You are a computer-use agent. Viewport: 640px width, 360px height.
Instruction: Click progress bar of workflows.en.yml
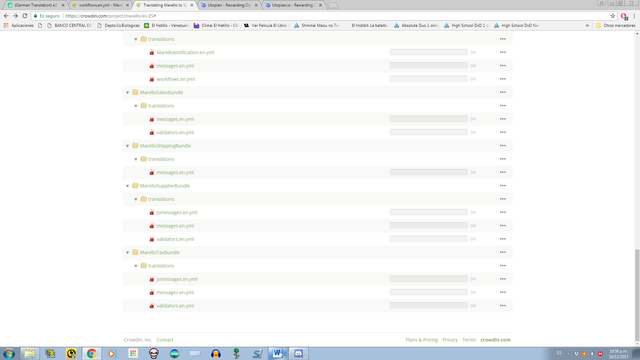(x=429, y=79)
